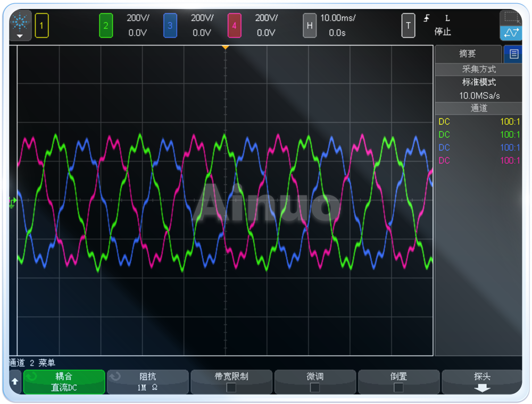Click the 采集方式 acquisition header
Image resolution: width=532 pixels, height=404 pixels.
point(479,70)
